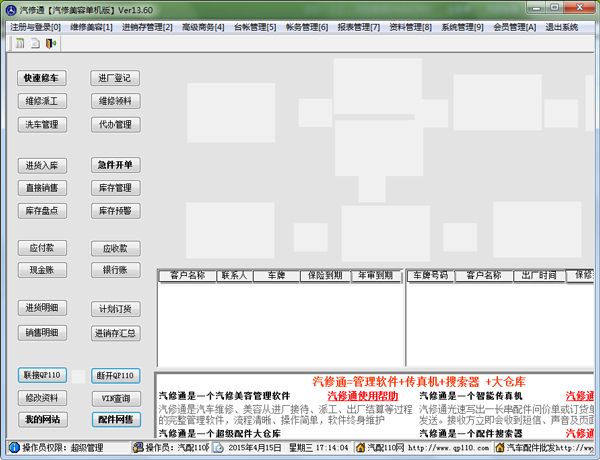This screenshot has height=460, width=600.
Task: Open the 注册与登录[0] menu
Action: click(x=36, y=27)
